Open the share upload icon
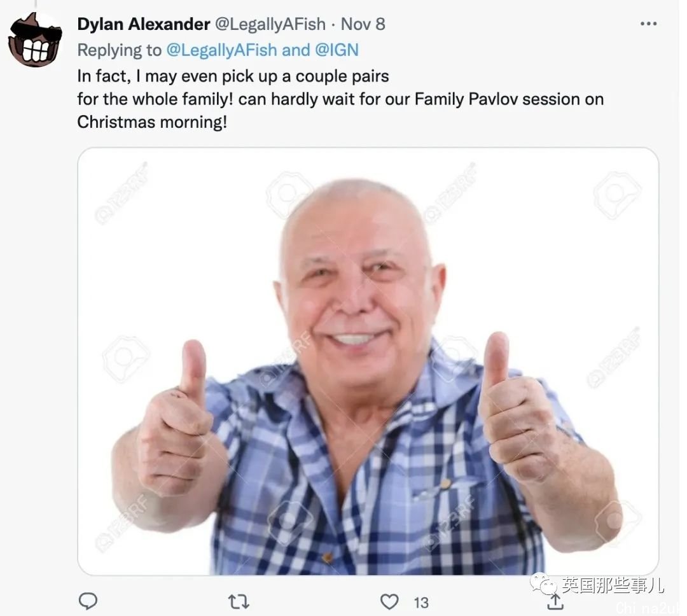The height and width of the screenshot is (616, 687). coord(555,601)
